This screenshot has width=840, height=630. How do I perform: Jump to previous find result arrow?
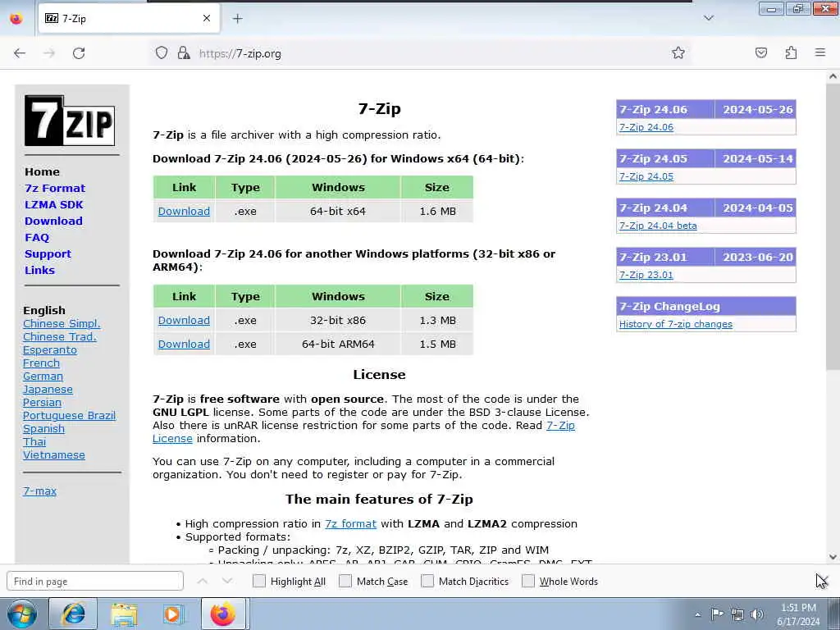point(203,582)
